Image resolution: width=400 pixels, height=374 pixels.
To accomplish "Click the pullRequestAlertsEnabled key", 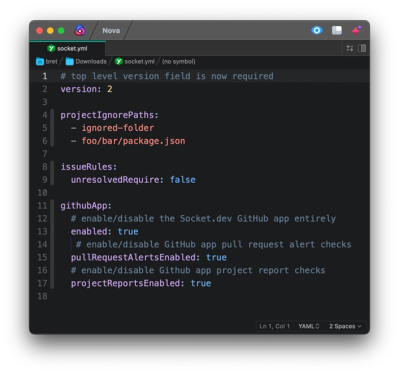I will 133,257.
